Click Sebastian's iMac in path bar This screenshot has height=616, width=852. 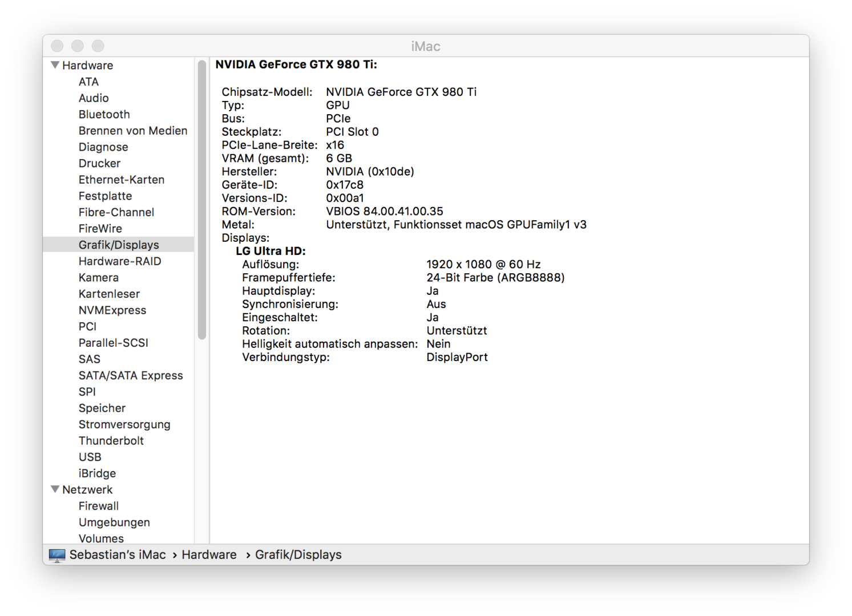click(118, 555)
